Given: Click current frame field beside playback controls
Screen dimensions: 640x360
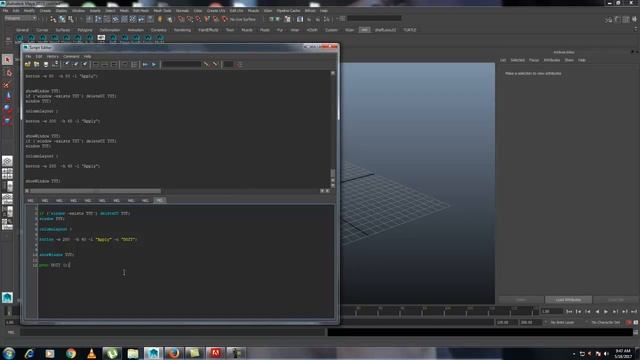Looking at the screenshot, I should pyautogui.click(x=551, y=311).
